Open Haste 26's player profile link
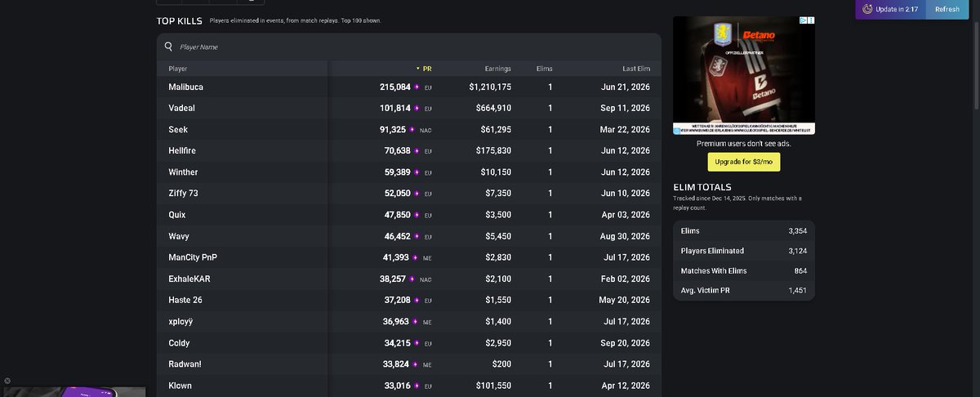Image resolution: width=980 pixels, height=397 pixels. [185, 300]
